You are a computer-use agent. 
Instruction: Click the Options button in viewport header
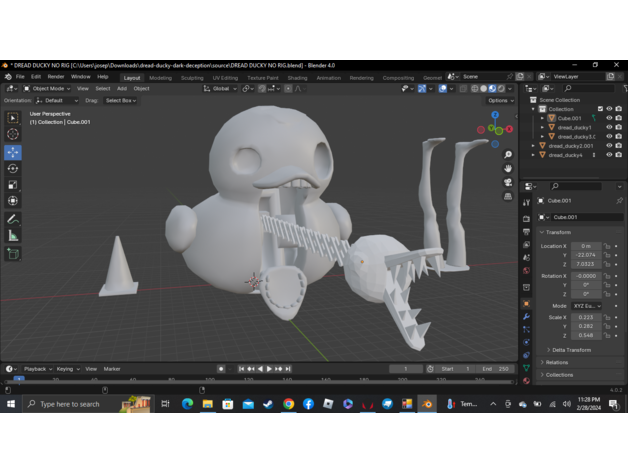click(x=499, y=100)
